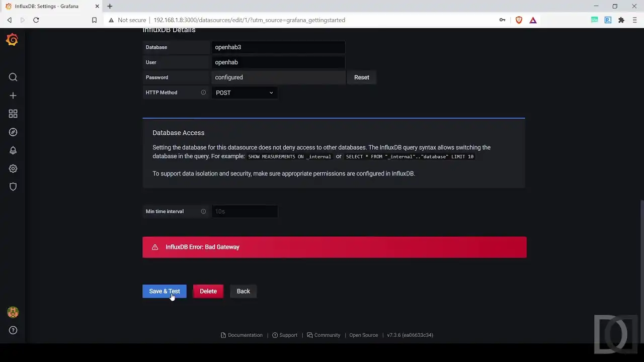Show Min time interval info icon
This screenshot has width=644, height=362.
203,212
